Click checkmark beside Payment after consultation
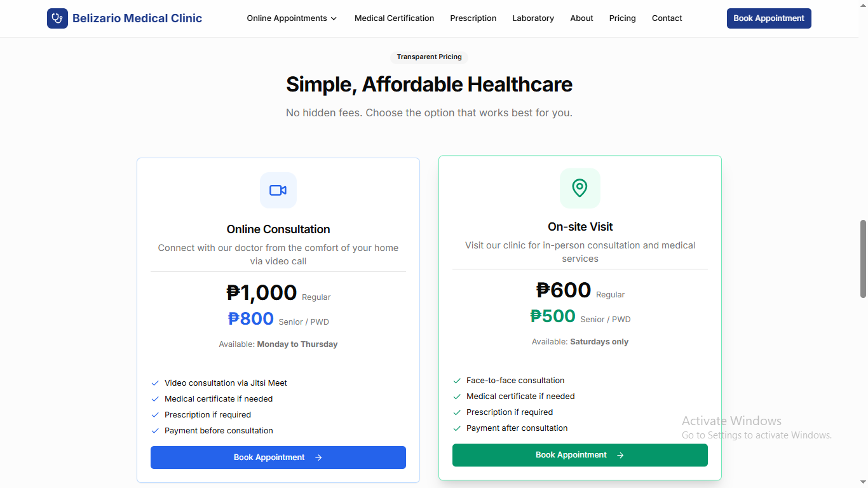 tap(457, 428)
